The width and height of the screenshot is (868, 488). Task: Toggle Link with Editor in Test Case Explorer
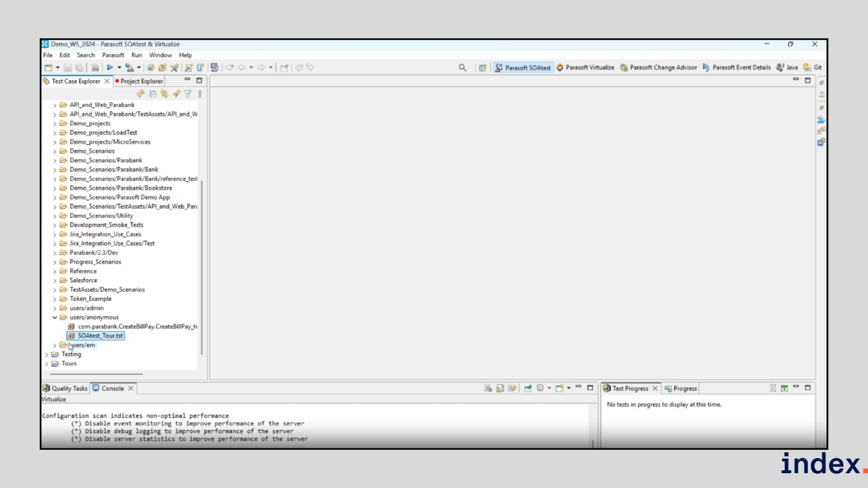point(165,94)
